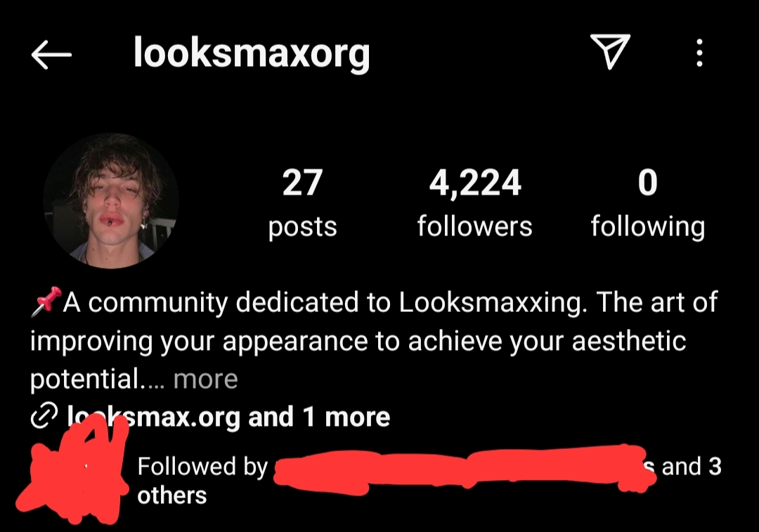
Task: Tap the chain link icon beside looksmax.org
Action: 44,416
